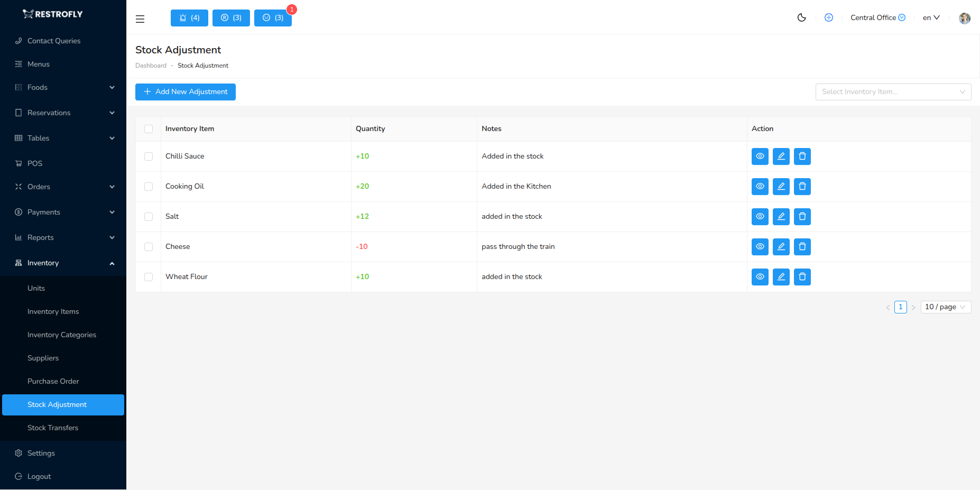Open the alarm notifications showing (4)

tap(189, 17)
